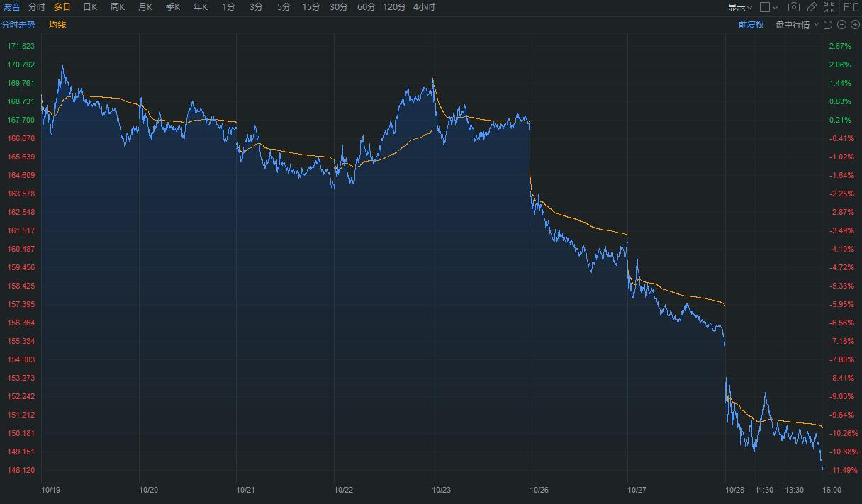Select the 60分 interval
Image resolution: width=862 pixels, height=504 pixels.
pyautogui.click(x=366, y=7)
